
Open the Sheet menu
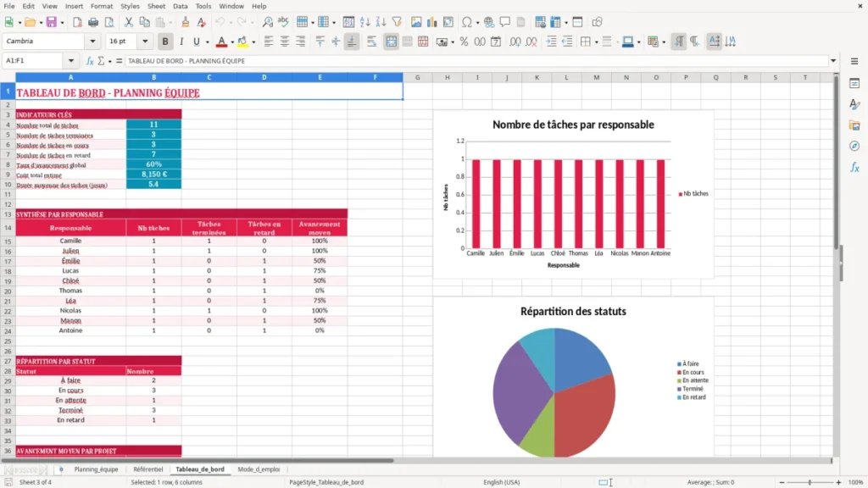pos(156,6)
